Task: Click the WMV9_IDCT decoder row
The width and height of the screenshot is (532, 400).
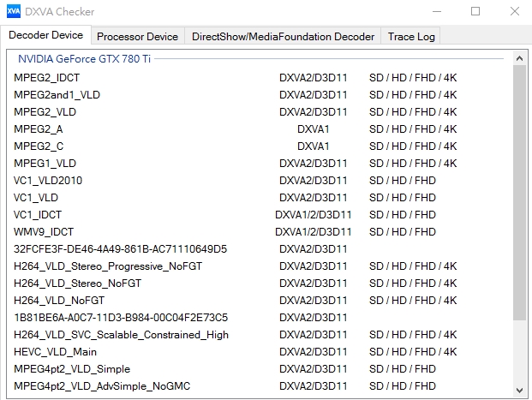Action: point(44,232)
